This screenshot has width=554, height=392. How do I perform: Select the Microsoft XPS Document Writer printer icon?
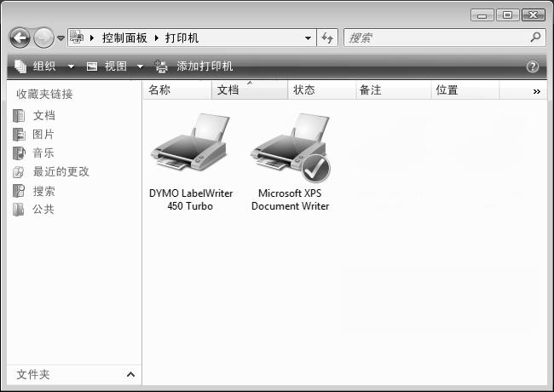tap(290, 147)
